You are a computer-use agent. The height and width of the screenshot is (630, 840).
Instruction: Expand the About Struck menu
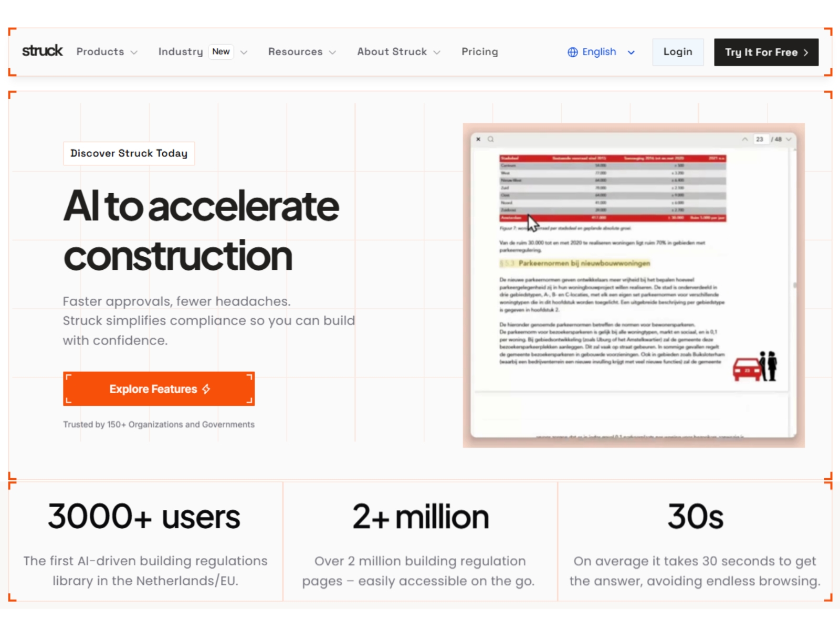pos(398,52)
